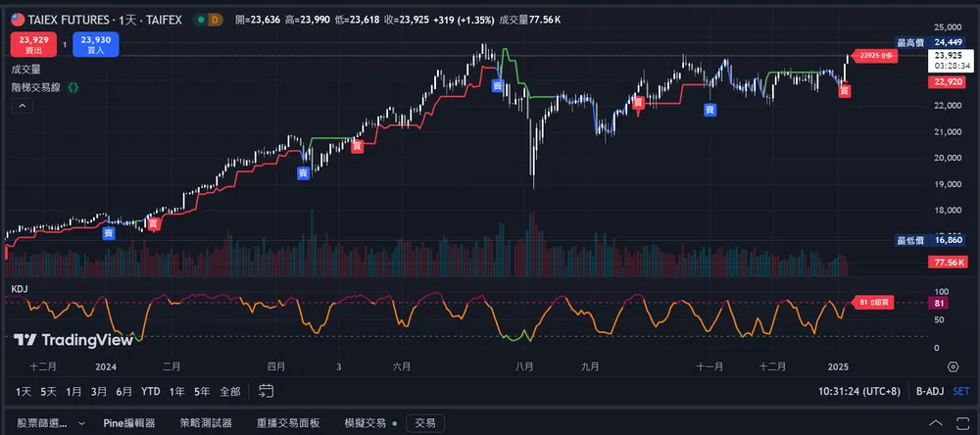Viewport: 980px width, 435px height.
Task: Set chart range to 5年
Action: (202, 392)
